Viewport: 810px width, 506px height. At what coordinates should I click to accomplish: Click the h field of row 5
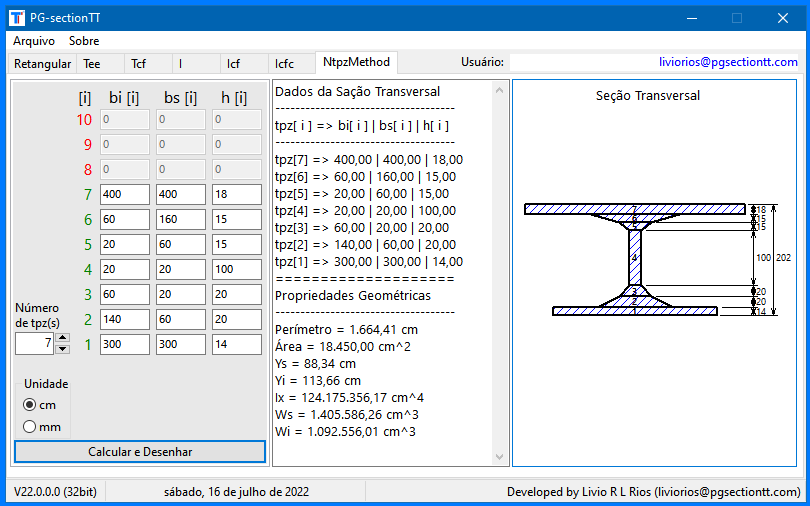[x=237, y=244]
